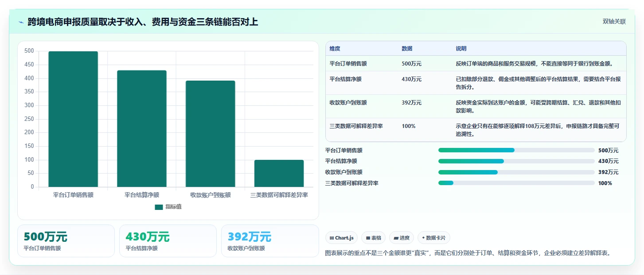Click the 平台订单销售额 bar in the chart
The width and height of the screenshot is (644, 275).
click(x=73, y=119)
